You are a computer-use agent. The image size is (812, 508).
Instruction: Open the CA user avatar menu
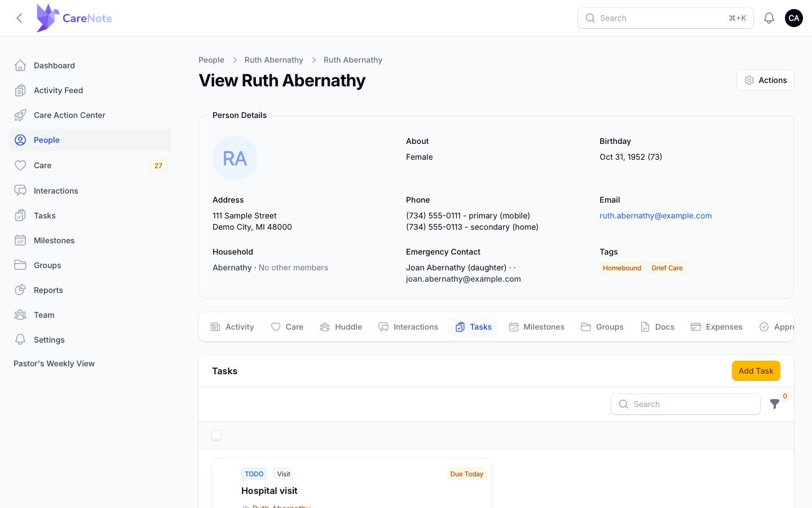coord(794,18)
